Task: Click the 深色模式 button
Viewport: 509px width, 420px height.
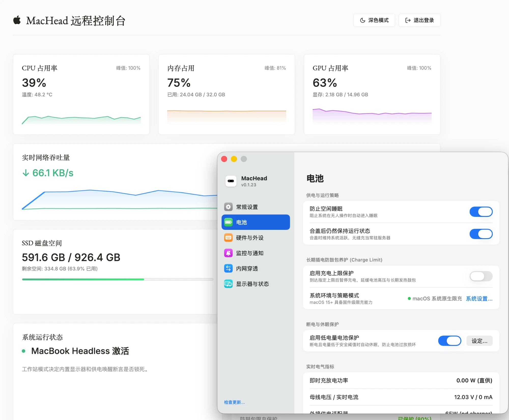Action: (x=374, y=20)
